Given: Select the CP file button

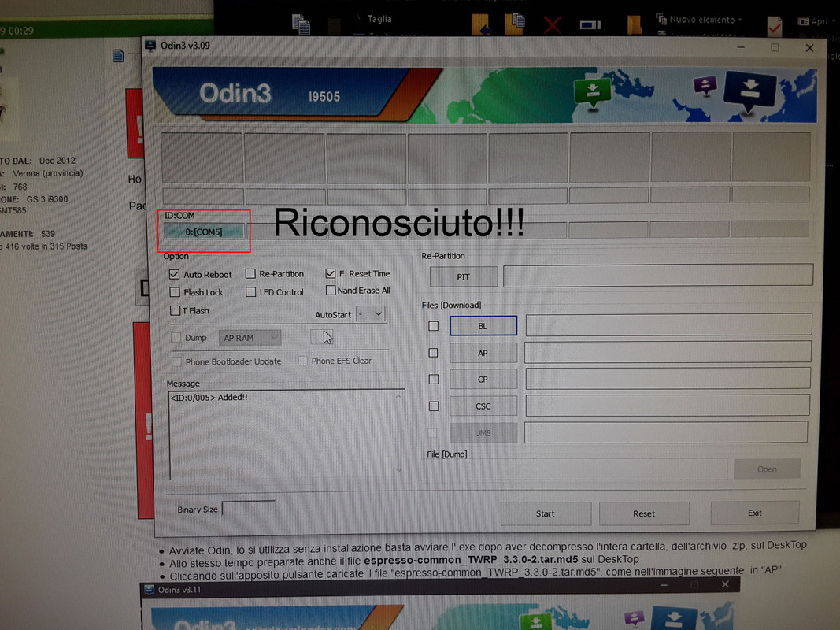Looking at the screenshot, I should click(483, 380).
